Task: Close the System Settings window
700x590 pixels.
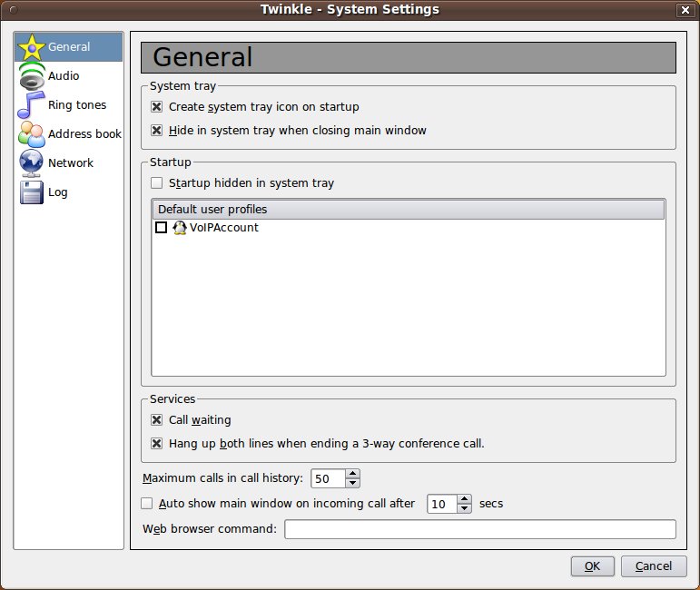Action: [684, 10]
